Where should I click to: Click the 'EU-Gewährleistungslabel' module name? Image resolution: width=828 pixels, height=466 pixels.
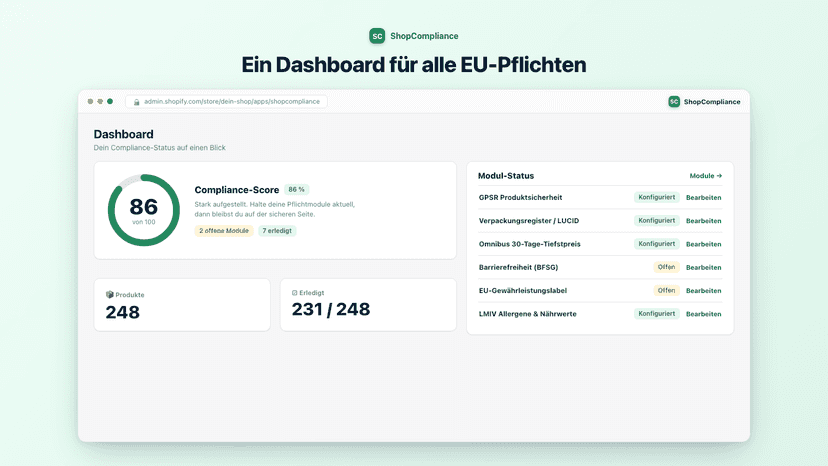coord(522,291)
